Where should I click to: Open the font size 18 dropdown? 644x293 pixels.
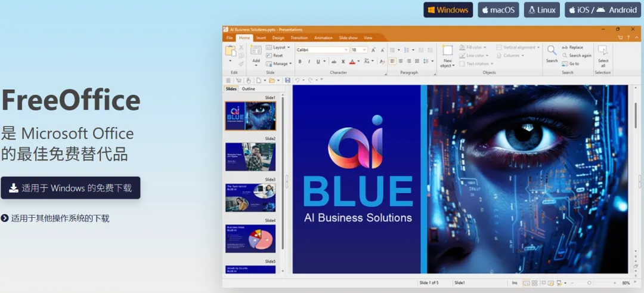pos(365,50)
